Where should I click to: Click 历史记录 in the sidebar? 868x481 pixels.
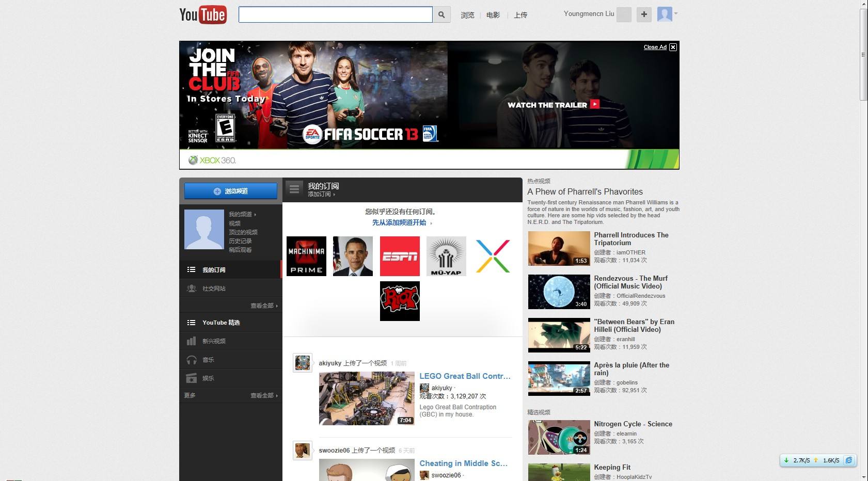point(240,241)
